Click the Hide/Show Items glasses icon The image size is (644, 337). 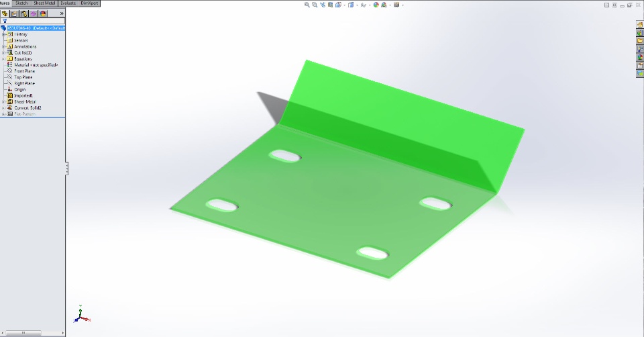[x=363, y=5]
